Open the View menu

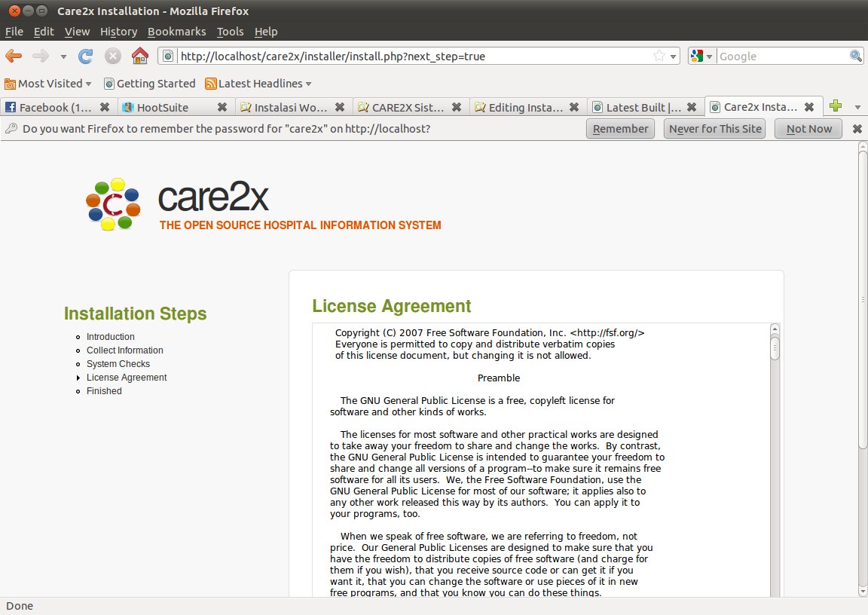(x=77, y=32)
